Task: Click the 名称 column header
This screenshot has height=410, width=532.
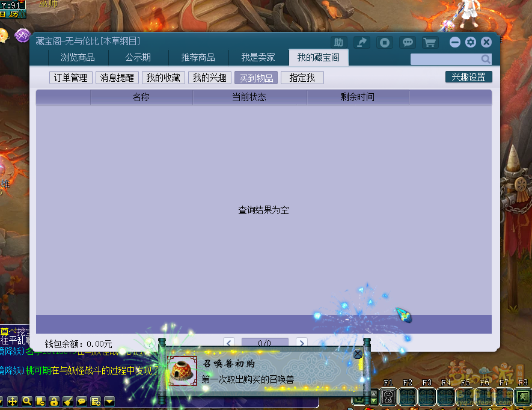Action: (x=141, y=97)
